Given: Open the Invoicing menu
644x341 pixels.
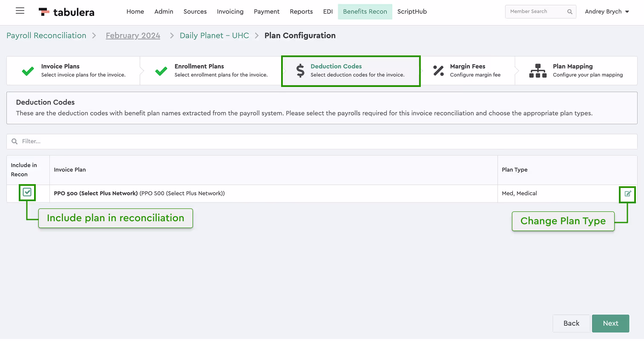Looking at the screenshot, I should pos(230,12).
